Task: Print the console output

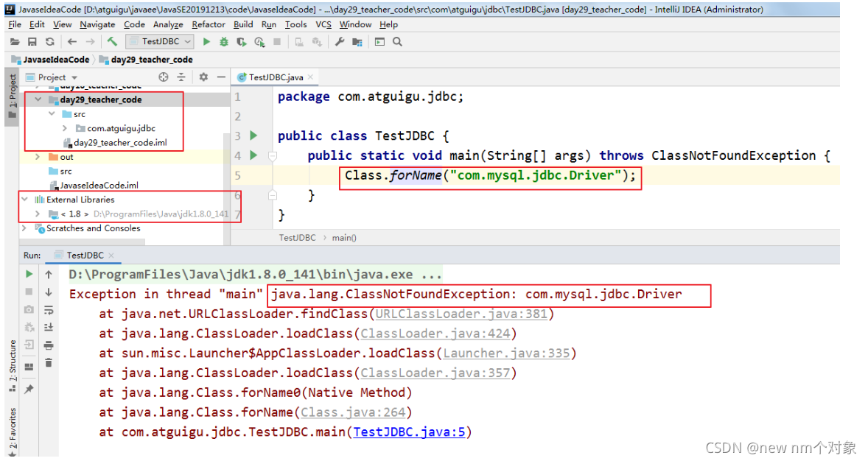Action: [49, 346]
